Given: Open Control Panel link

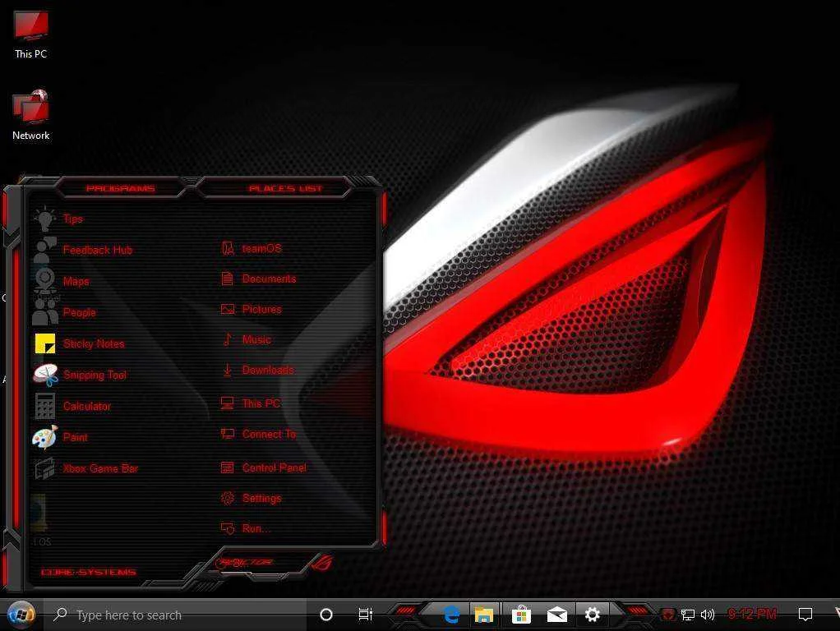Looking at the screenshot, I should pyautogui.click(x=275, y=467).
